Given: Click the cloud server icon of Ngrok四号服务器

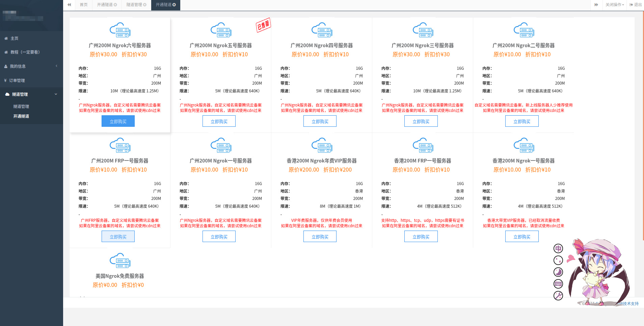Looking at the screenshot, I should (x=322, y=30).
